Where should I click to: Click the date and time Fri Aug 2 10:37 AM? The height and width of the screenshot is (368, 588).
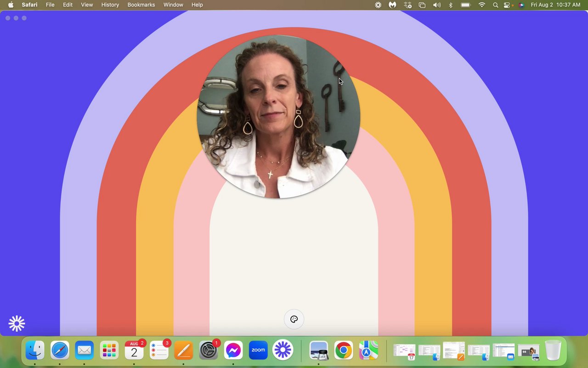click(555, 5)
